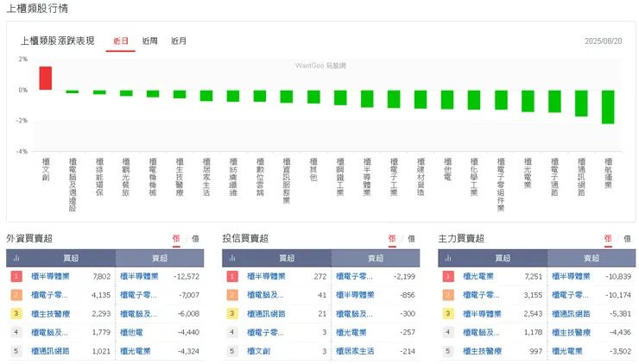Image resolution: width=639 pixels, height=364 pixels.
Task: Click bar chart icon in 主力買賣超 table header
Action: click(448, 258)
